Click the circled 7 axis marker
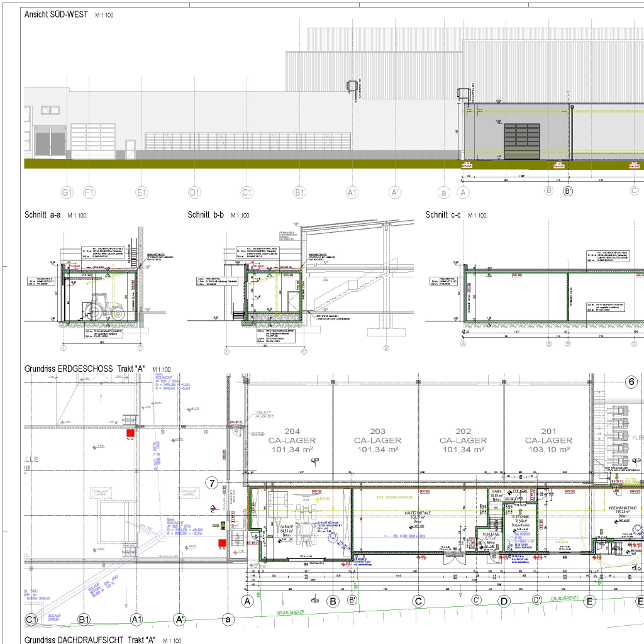The image size is (644, 644). click(x=212, y=483)
